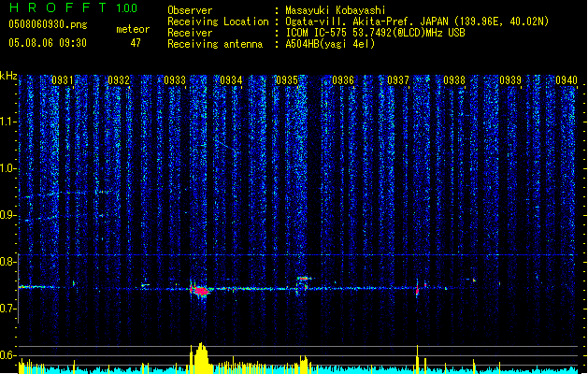The height and width of the screenshot is (374, 588).
Task: Select the filename 0508060930.png
Action: [48, 24]
